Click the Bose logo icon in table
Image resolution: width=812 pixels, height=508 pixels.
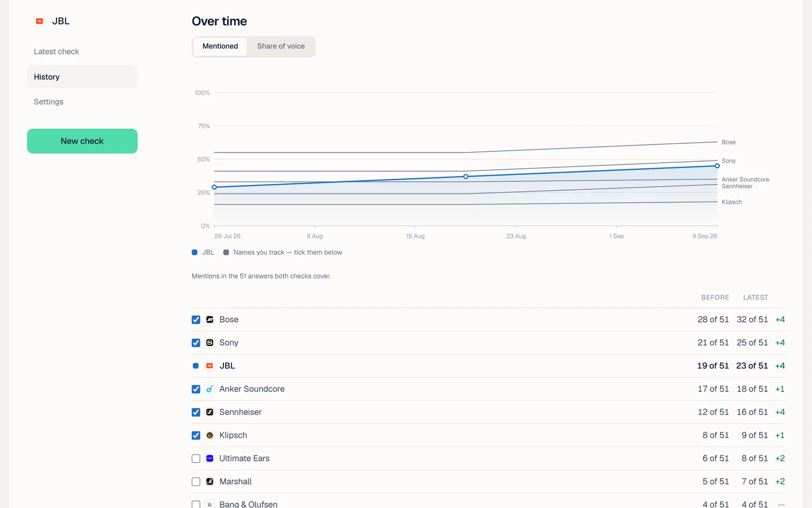210,320
